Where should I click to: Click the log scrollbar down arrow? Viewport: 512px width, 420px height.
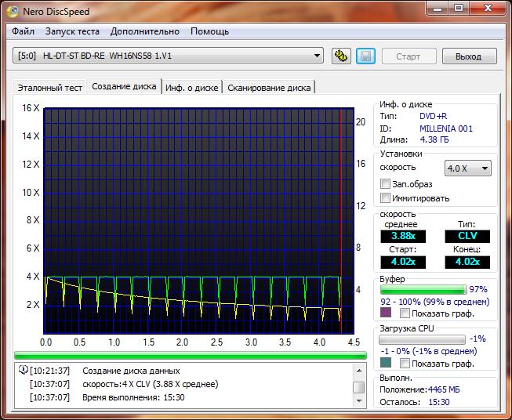point(358,399)
